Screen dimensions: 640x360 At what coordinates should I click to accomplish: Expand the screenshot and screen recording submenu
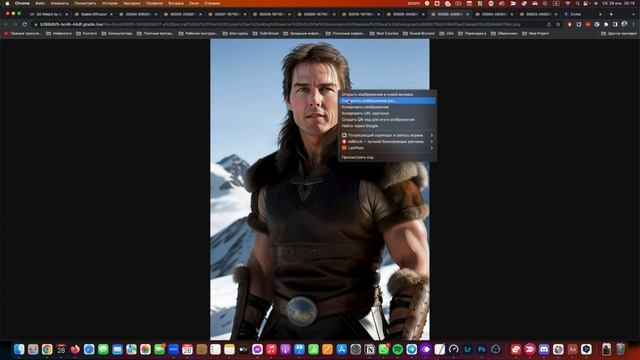pyautogui.click(x=387, y=135)
